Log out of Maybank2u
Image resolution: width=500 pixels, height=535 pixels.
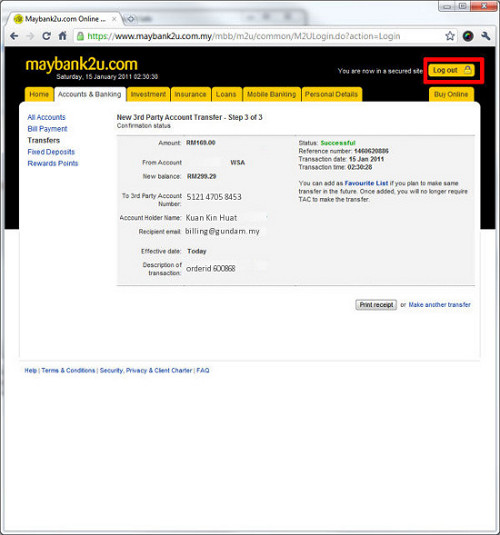pos(451,70)
